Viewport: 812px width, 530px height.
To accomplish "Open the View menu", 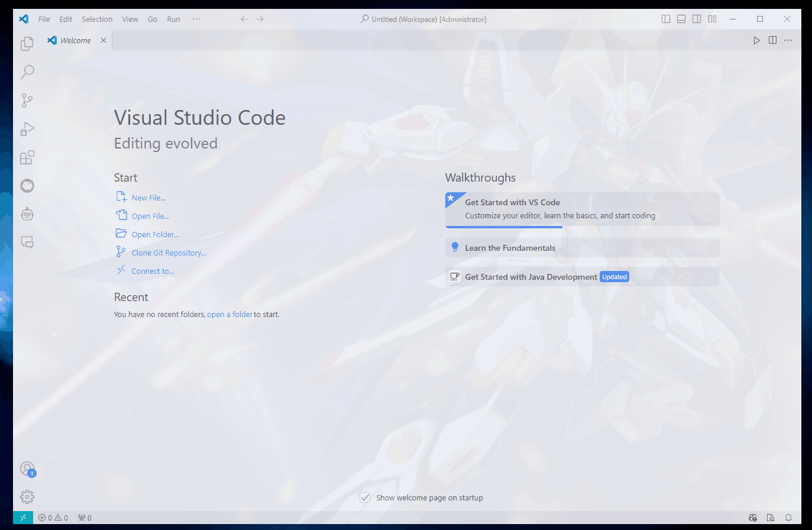I will click(130, 19).
